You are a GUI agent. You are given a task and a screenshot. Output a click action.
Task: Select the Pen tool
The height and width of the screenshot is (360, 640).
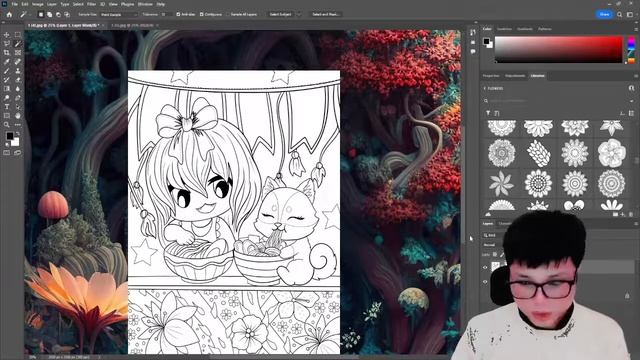point(18,98)
